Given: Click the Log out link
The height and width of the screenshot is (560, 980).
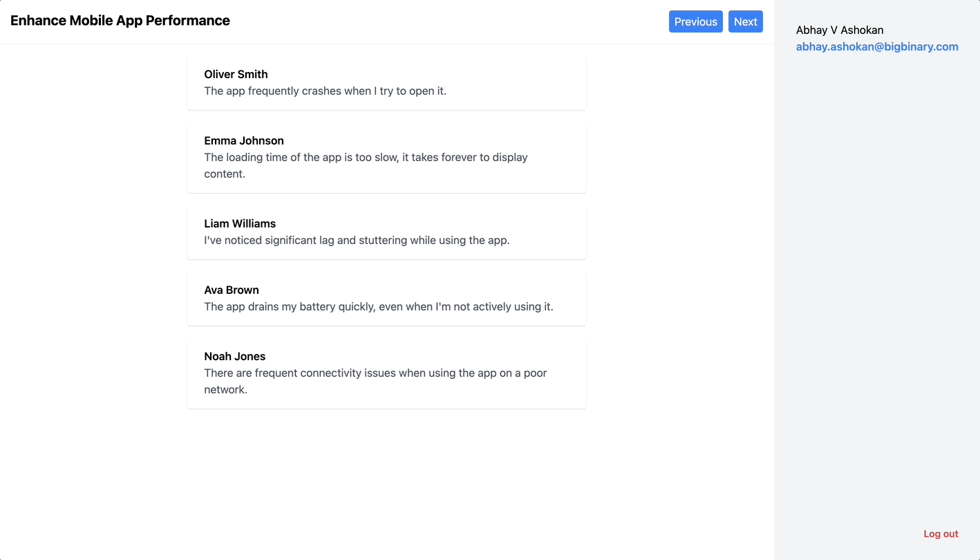Looking at the screenshot, I should 941,534.
